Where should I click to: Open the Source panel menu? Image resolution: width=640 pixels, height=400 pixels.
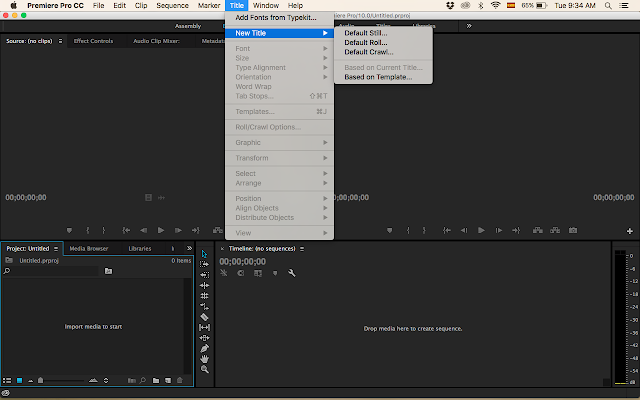[60, 41]
